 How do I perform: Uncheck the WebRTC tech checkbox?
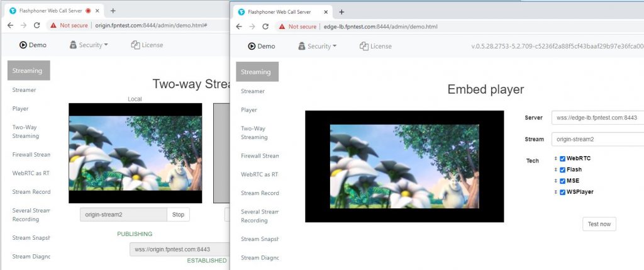click(x=563, y=159)
